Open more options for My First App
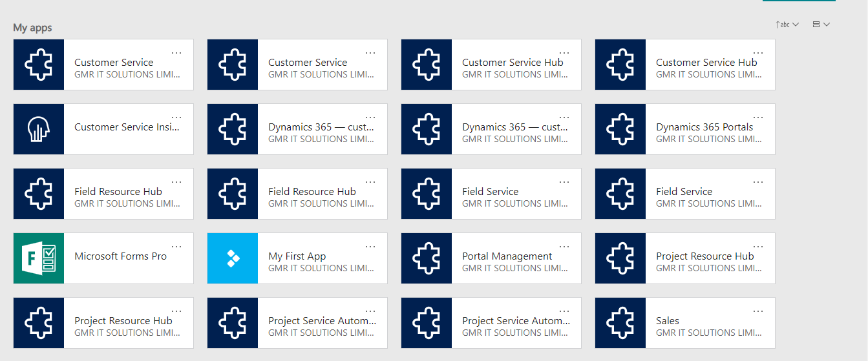868x361 pixels. pyautogui.click(x=370, y=247)
